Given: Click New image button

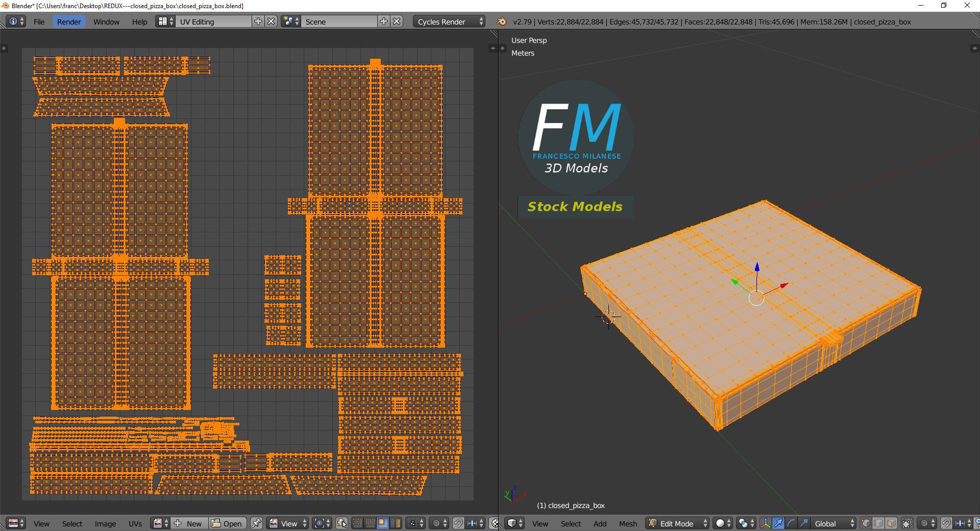Looking at the screenshot, I should pyautogui.click(x=189, y=523).
